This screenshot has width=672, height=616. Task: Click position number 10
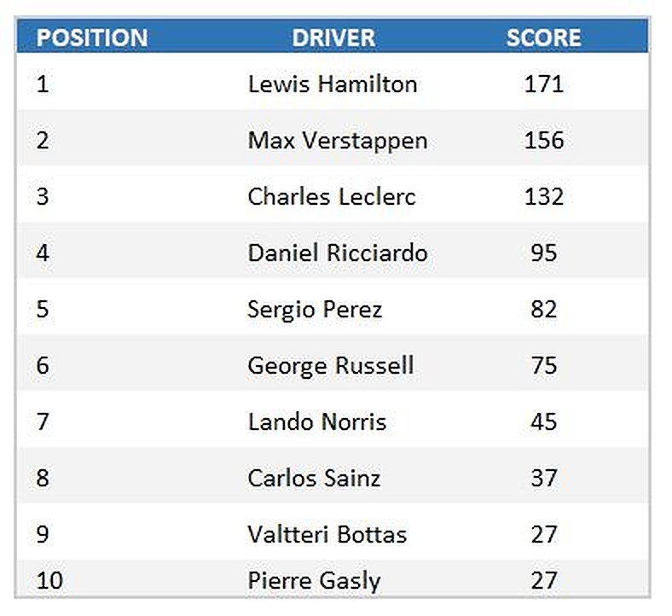pyautogui.click(x=49, y=581)
